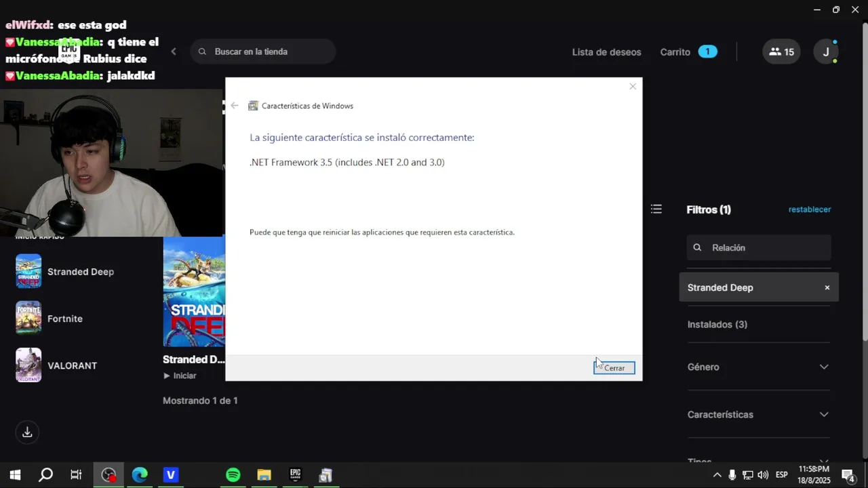The width and height of the screenshot is (868, 488).
Task: Open the friends list showing 15
Action: point(781,52)
